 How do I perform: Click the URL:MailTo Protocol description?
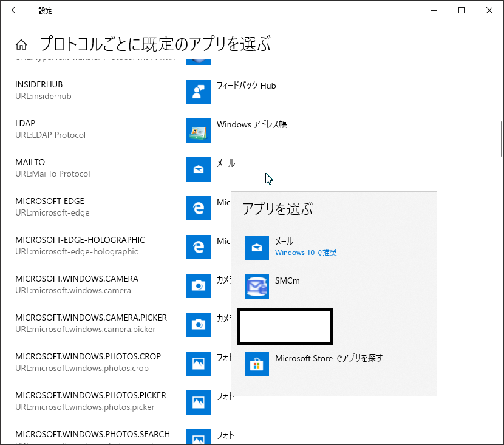tap(53, 174)
